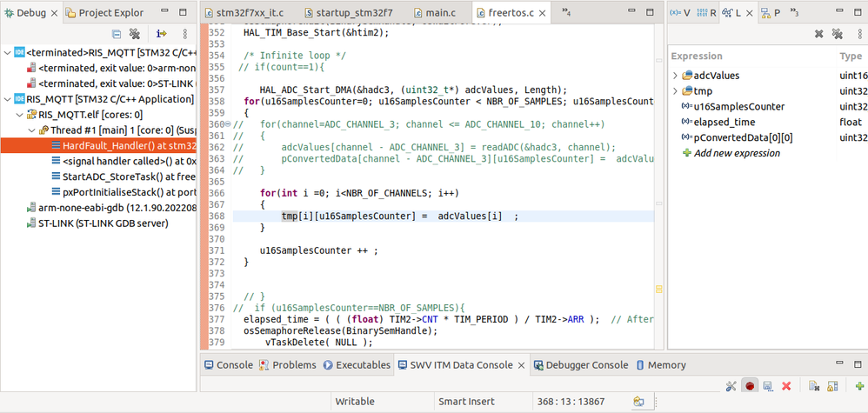Select terminated ST-LINK process entry

pos(112,83)
